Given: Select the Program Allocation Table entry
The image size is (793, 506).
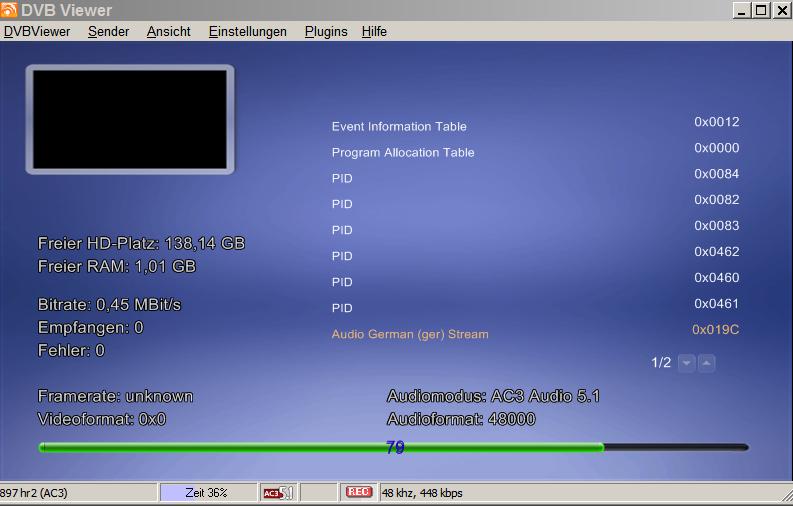Looking at the screenshot, I should tap(403, 153).
